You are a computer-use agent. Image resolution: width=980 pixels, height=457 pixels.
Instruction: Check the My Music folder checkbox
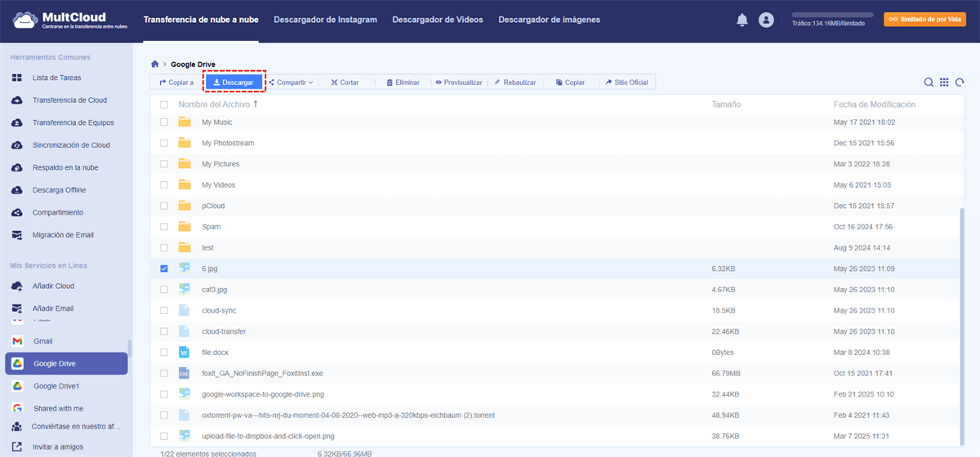164,122
